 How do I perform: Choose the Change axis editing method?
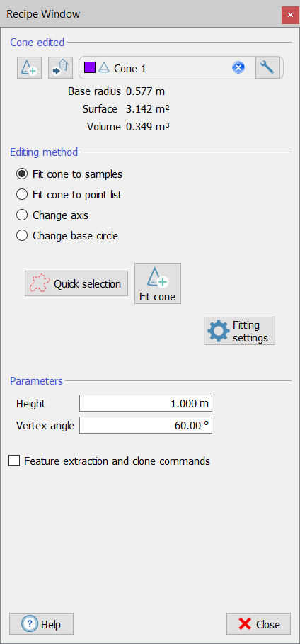(x=22, y=215)
